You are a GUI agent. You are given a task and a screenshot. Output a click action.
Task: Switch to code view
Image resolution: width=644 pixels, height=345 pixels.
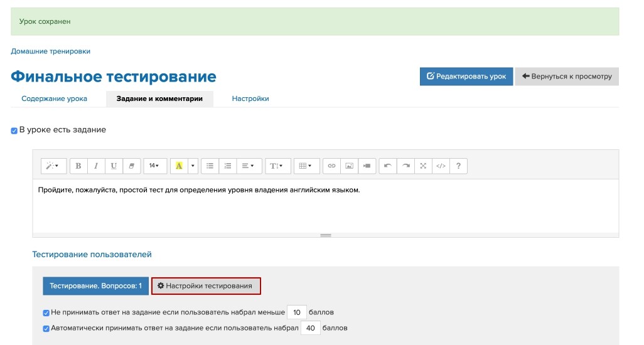pos(441,166)
